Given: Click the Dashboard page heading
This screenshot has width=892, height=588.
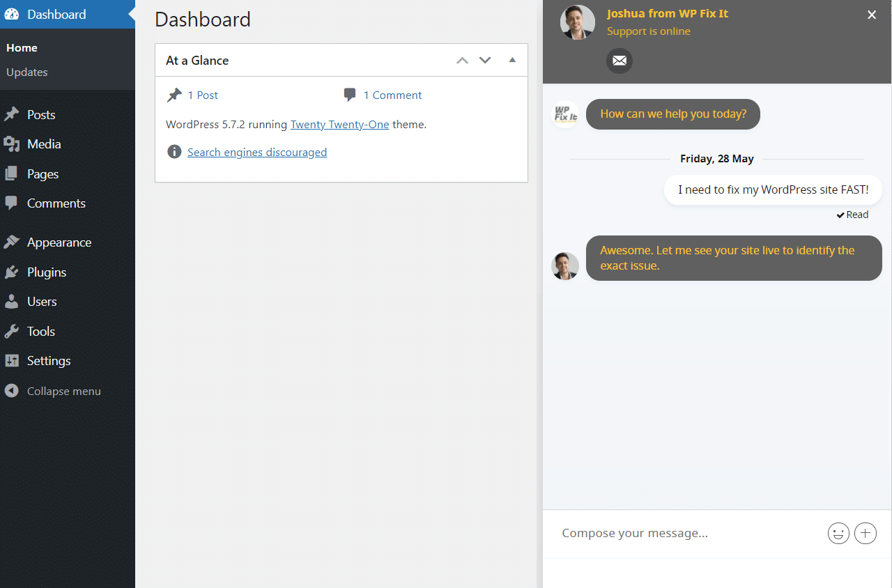Looking at the screenshot, I should (x=203, y=20).
